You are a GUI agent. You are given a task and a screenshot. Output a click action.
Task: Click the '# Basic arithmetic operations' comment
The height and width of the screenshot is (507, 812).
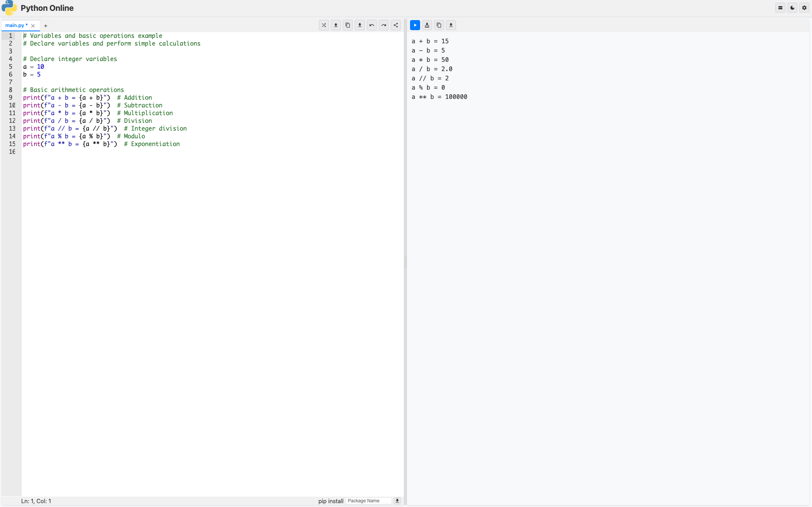click(x=73, y=90)
